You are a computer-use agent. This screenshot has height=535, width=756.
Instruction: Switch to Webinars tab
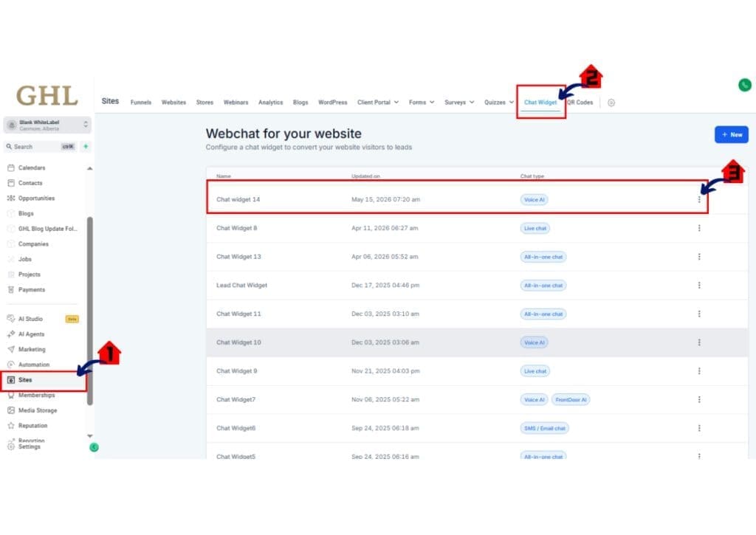pyautogui.click(x=236, y=102)
